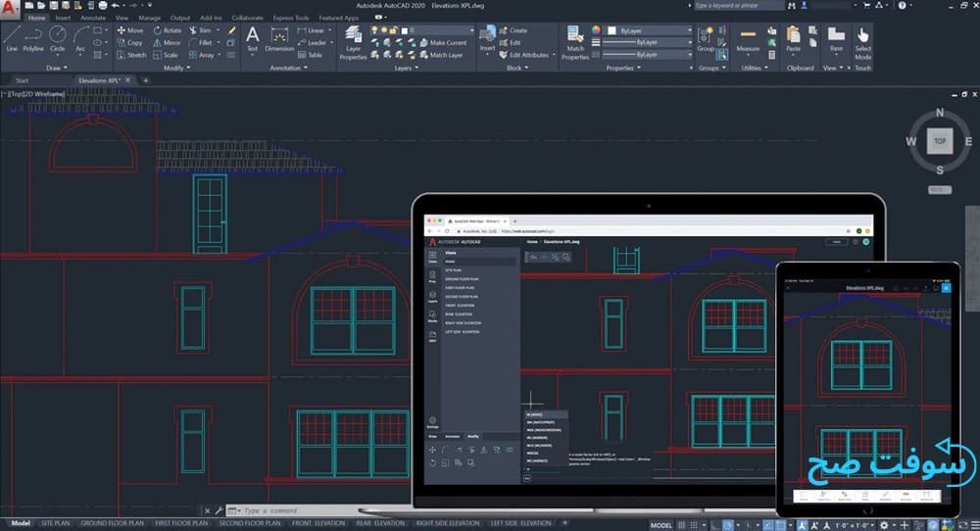
Task: Open the SITE PLAN layout tab
Action: tap(56, 523)
